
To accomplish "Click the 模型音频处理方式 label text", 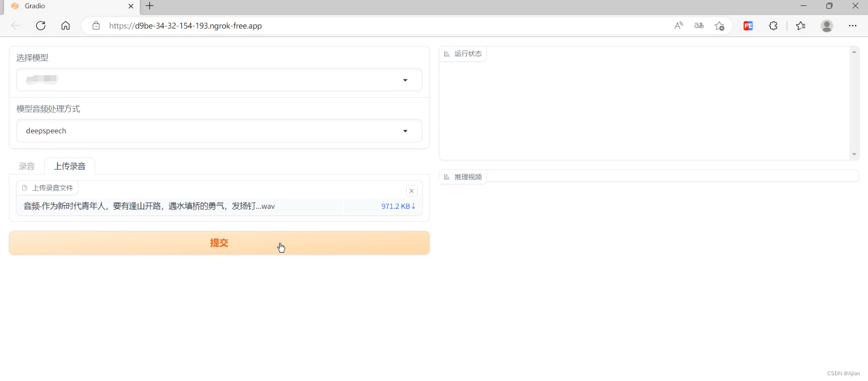I will [48, 109].
